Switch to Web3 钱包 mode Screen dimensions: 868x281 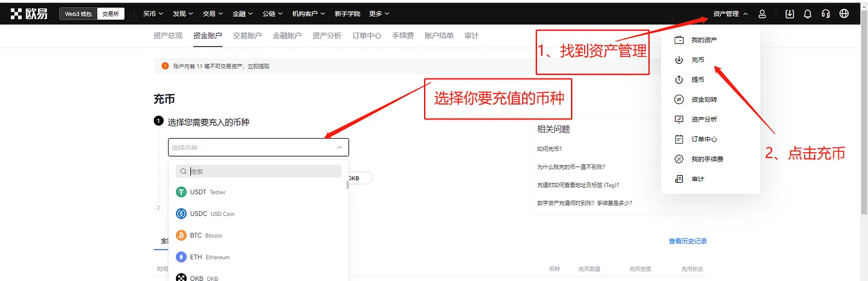point(78,13)
